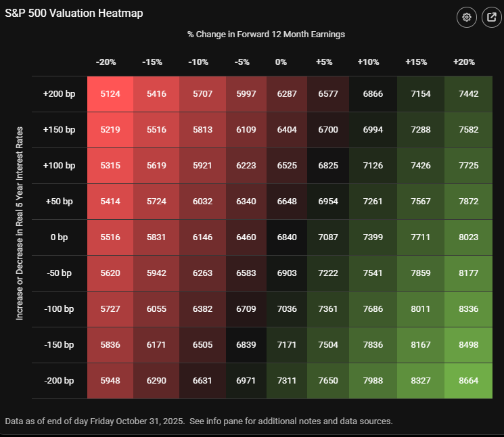Viewport: 504px width, 437px height.
Task: Choose the 8498 value cell
Action: 468,345
